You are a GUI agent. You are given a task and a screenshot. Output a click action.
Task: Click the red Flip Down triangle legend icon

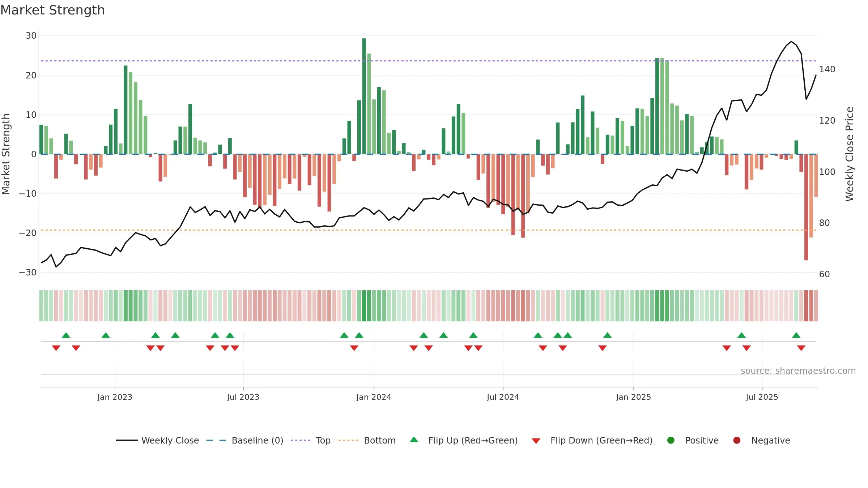point(536,441)
